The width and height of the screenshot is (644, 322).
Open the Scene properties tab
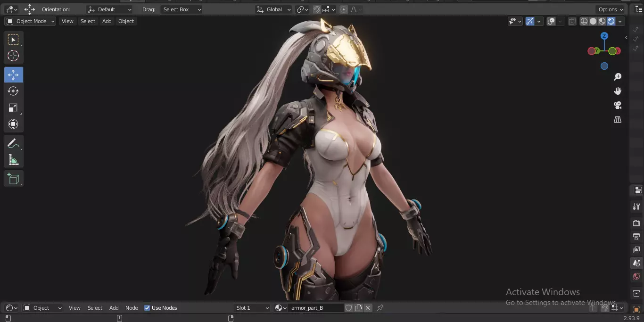click(x=636, y=263)
